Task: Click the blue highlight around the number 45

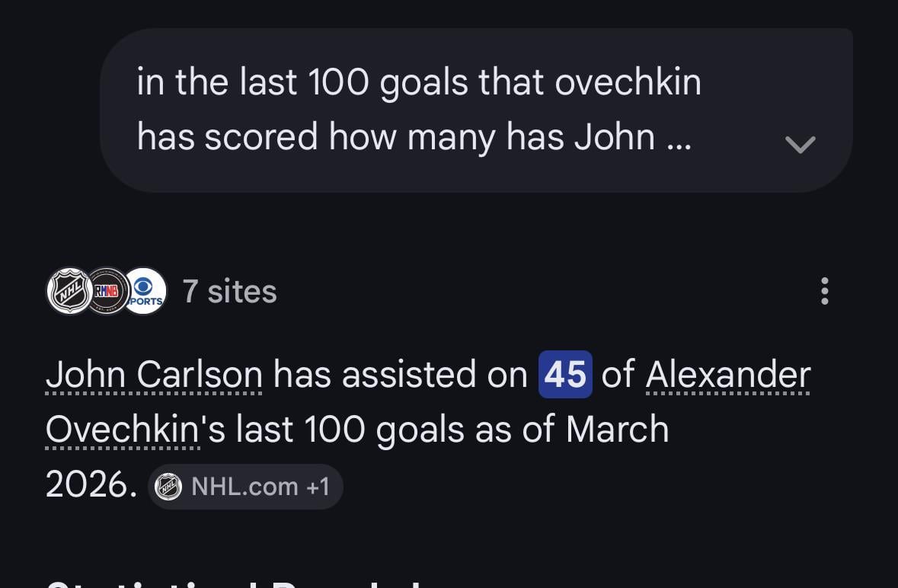Action: pos(565,374)
